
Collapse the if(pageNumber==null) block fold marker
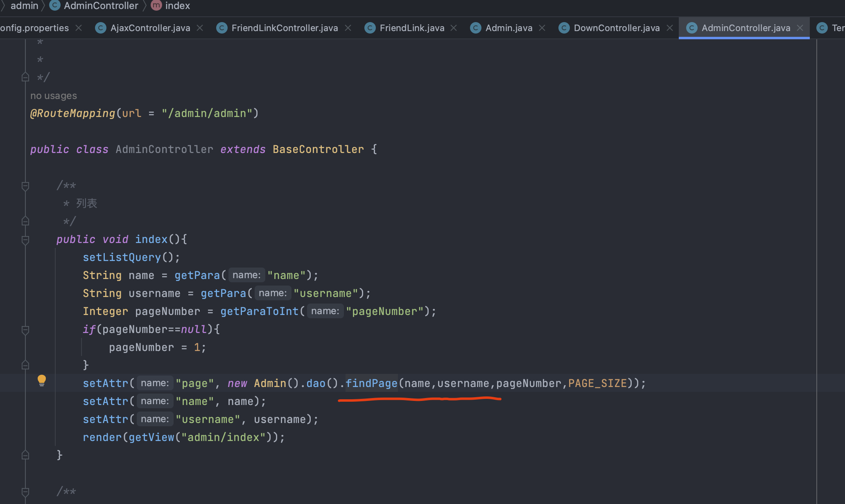pyautogui.click(x=25, y=330)
